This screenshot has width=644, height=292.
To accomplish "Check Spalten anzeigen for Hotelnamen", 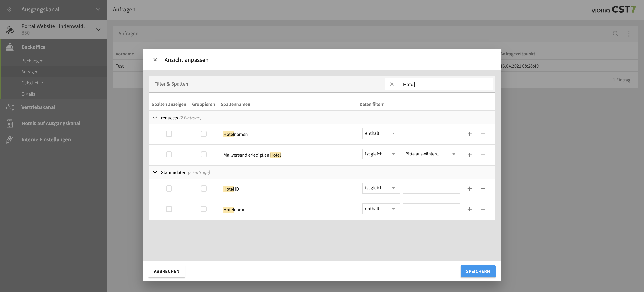I will click(169, 134).
